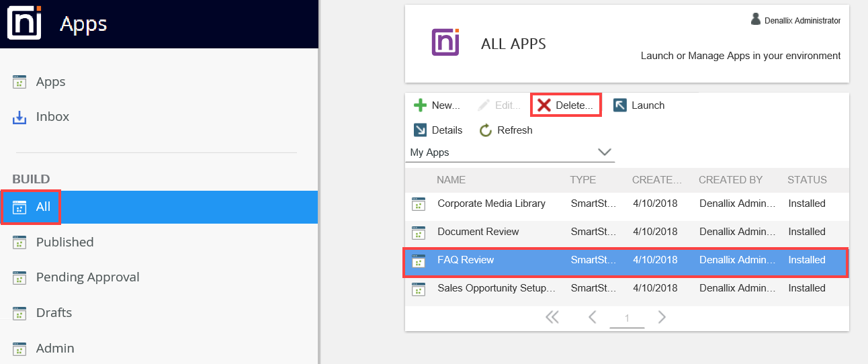Click the Corporate Media Library app icon
868x364 pixels.
pos(419,204)
